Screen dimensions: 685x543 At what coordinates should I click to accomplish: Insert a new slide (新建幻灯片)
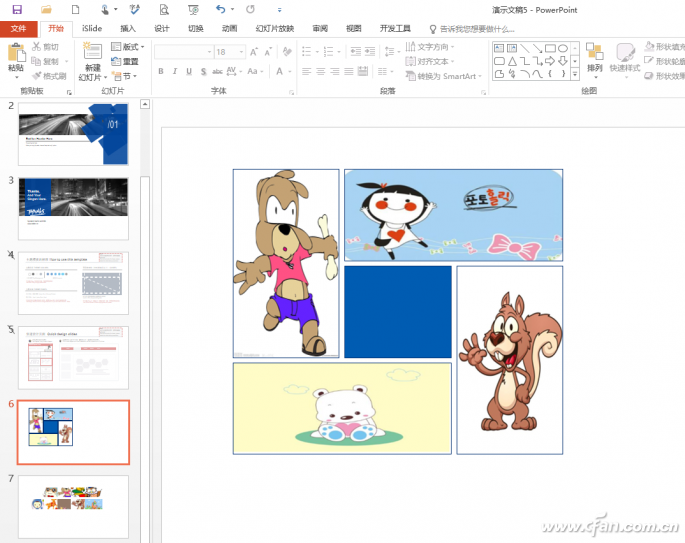click(93, 62)
